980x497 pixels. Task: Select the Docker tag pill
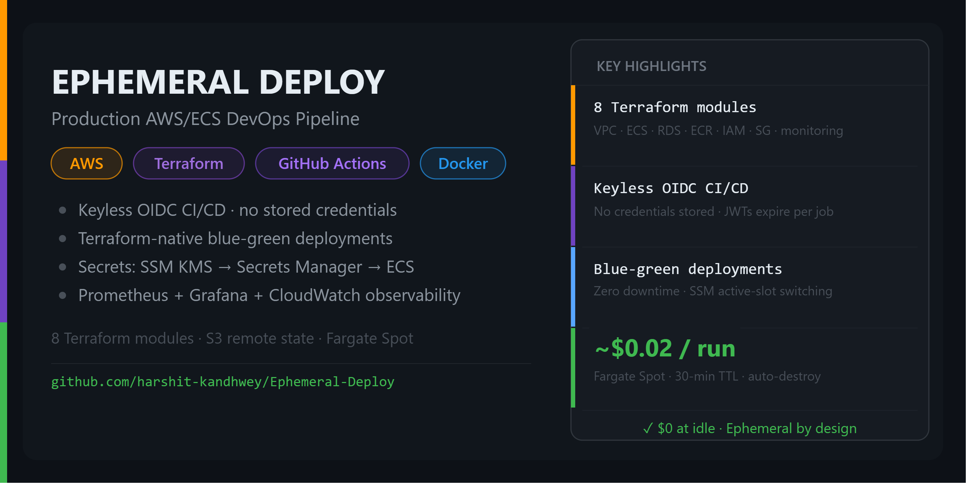pos(463,164)
